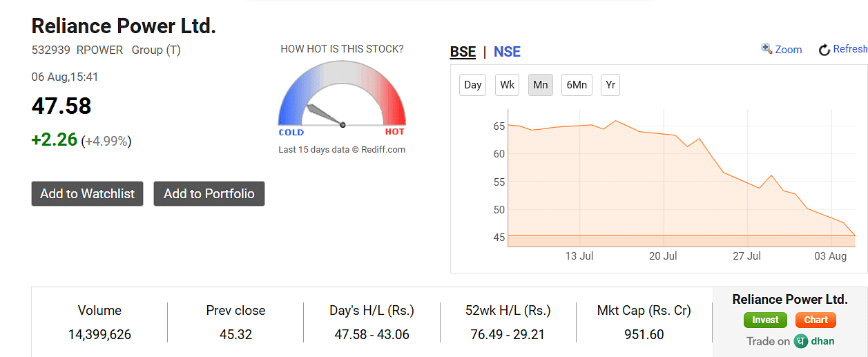The height and width of the screenshot is (357, 868).
Task: Select the Wk chart range
Action: (x=508, y=85)
